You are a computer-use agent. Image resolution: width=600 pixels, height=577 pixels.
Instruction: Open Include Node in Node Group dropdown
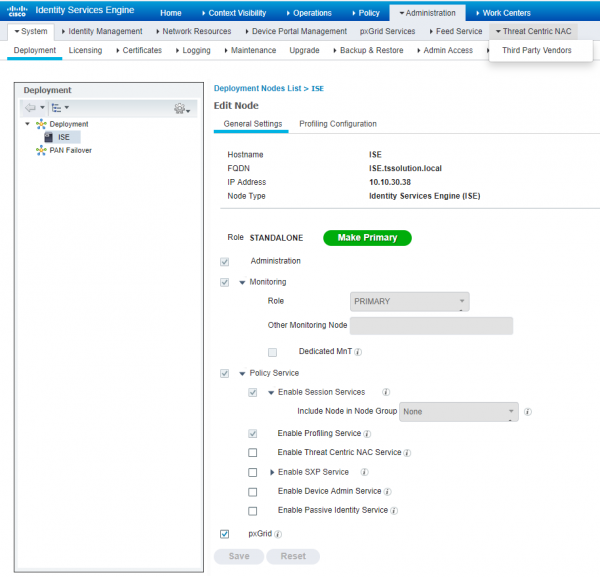coord(458,411)
